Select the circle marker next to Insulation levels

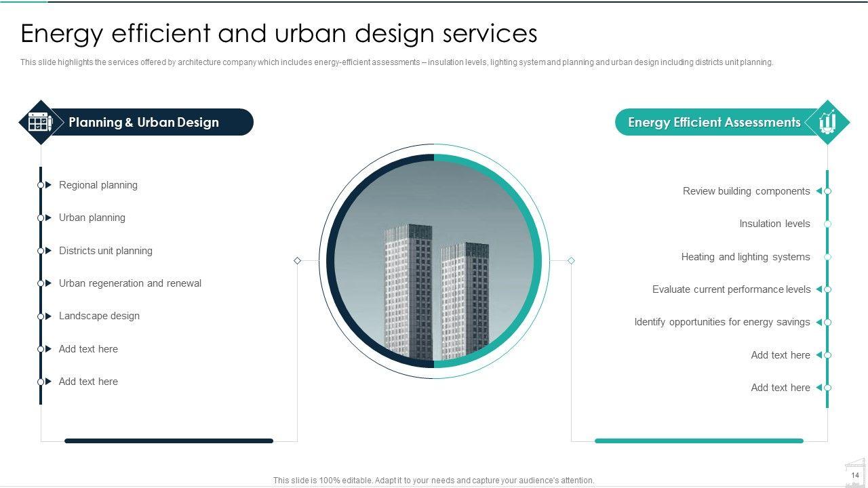tap(827, 224)
